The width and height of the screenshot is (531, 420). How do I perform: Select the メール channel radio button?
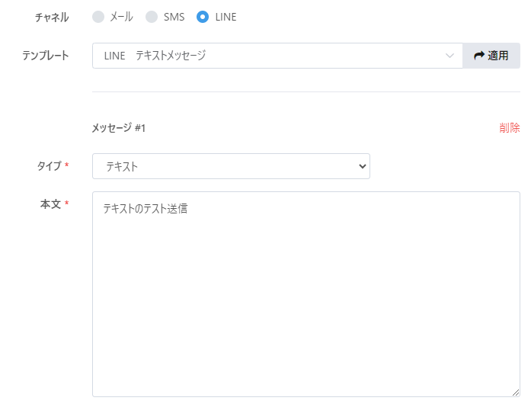[x=98, y=17]
